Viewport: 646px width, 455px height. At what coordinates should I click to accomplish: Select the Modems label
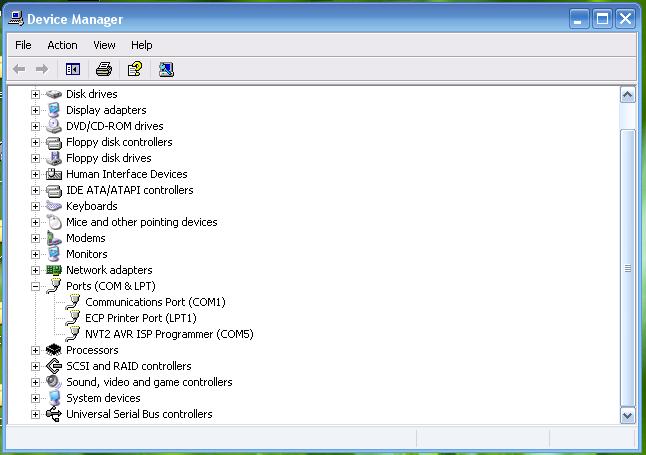tap(86, 238)
